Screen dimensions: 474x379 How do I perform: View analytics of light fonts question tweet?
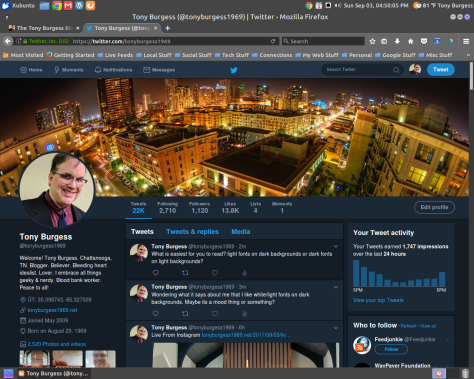245,273
